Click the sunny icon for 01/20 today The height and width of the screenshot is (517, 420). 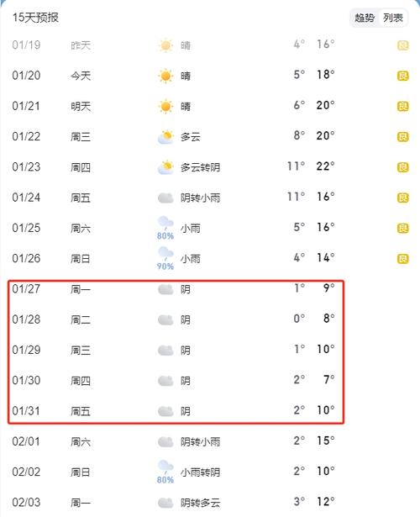[165, 76]
